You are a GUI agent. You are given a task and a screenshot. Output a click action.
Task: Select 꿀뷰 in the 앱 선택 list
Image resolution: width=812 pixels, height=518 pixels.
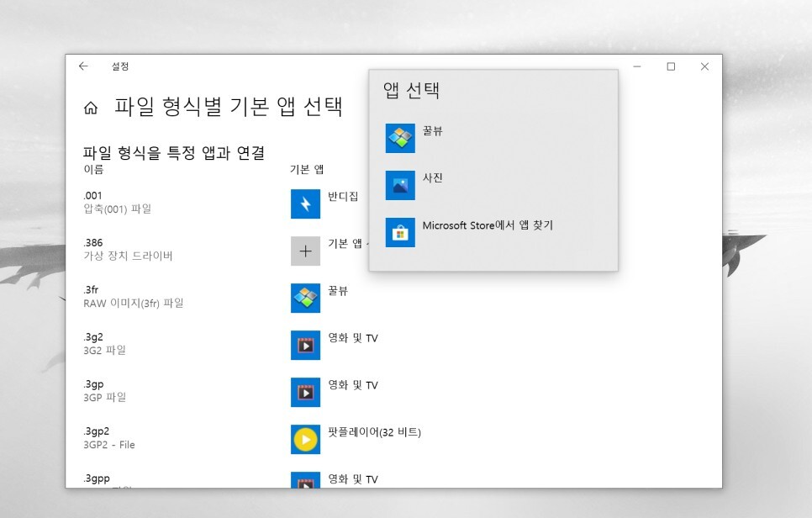pos(493,138)
